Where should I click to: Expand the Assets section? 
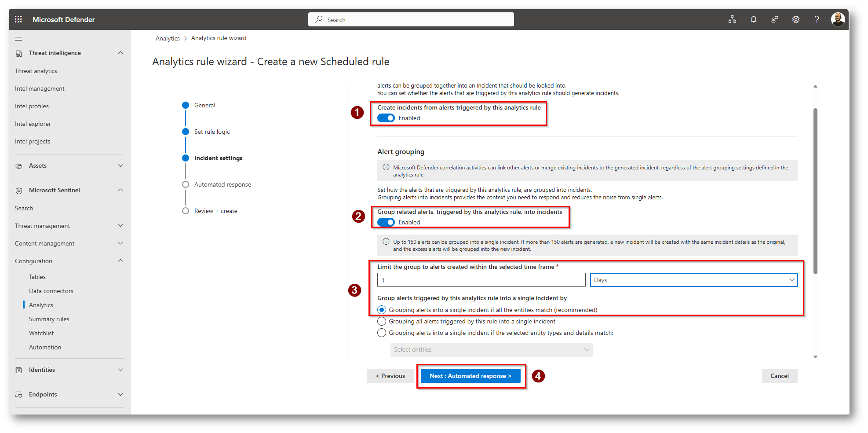pos(120,165)
